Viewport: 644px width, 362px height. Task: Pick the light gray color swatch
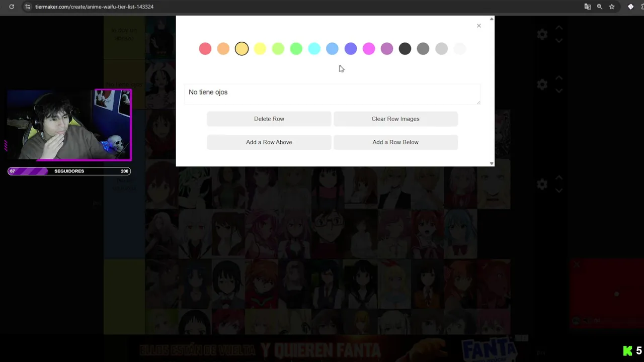(441, 49)
